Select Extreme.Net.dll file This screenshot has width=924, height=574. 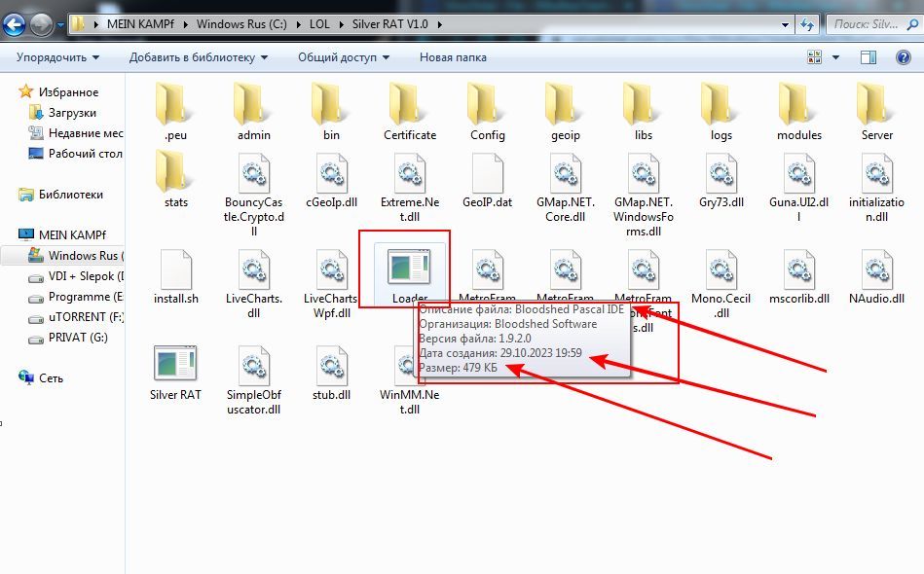coord(410,187)
